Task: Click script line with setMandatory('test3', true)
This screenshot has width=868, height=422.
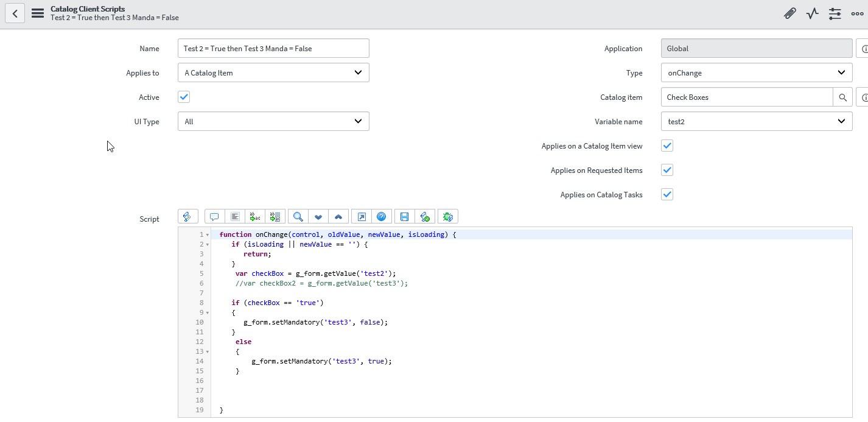Action: tap(321, 361)
